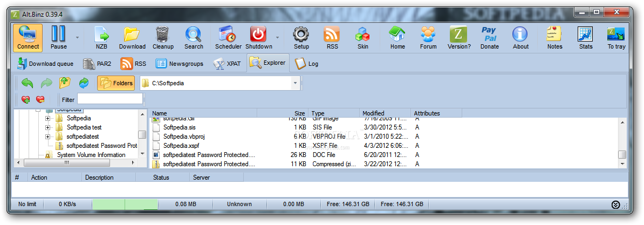The image size is (644, 225).
Task: Open the RSS tab
Action: 133,64
